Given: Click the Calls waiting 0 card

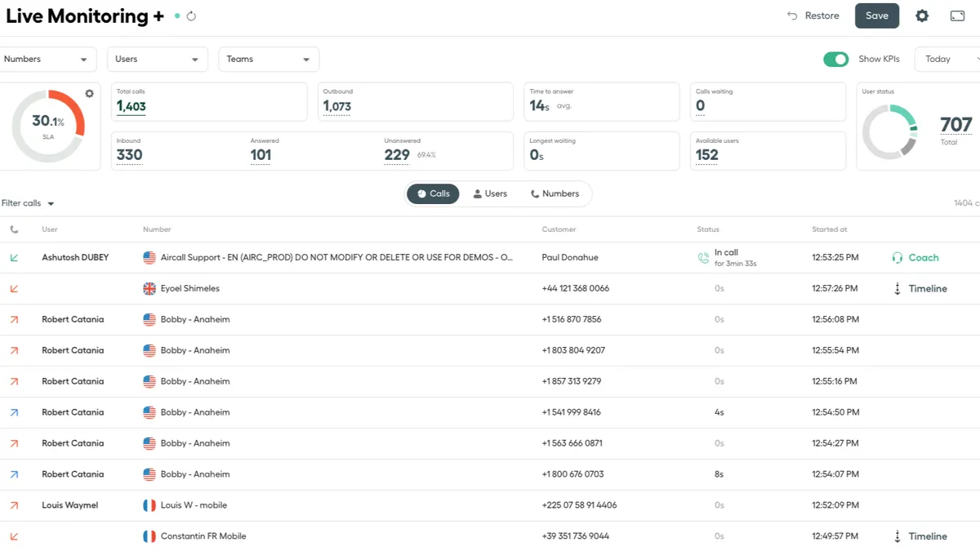Looking at the screenshot, I should click(x=768, y=102).
